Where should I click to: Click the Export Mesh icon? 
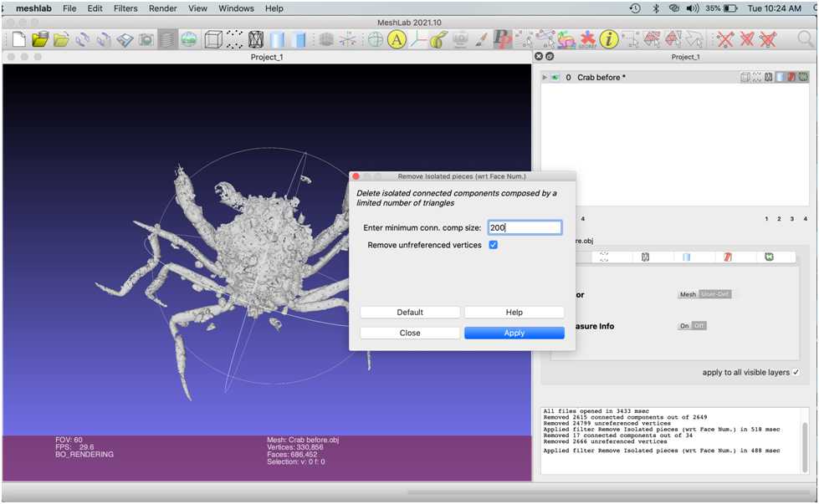[x=125, y=39]
